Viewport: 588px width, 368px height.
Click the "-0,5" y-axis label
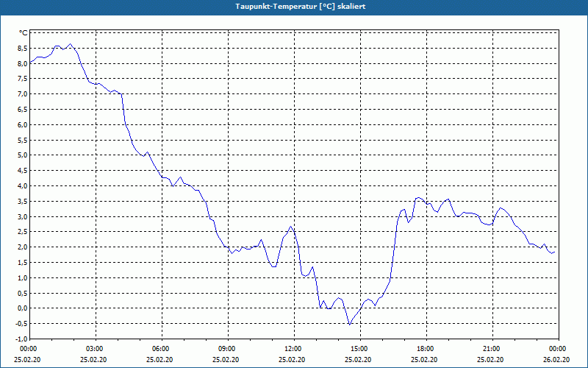(21, 324)
